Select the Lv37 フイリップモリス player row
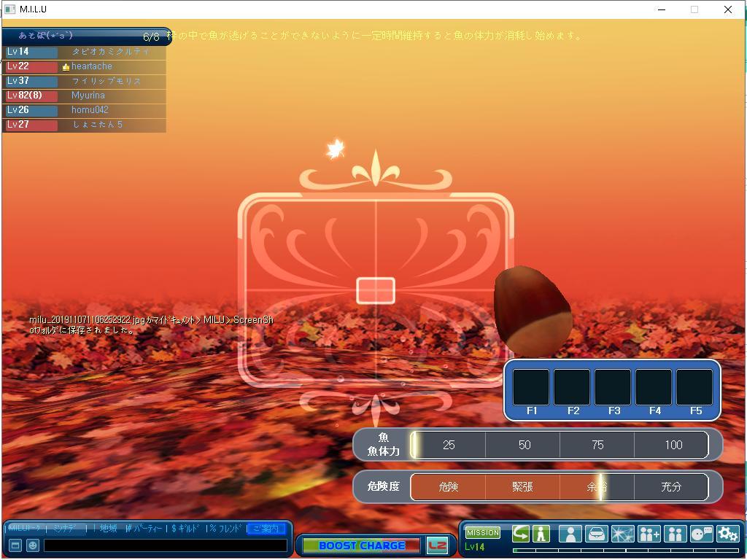The width and height of the screenshot is (747, 560). coord(84,81)
